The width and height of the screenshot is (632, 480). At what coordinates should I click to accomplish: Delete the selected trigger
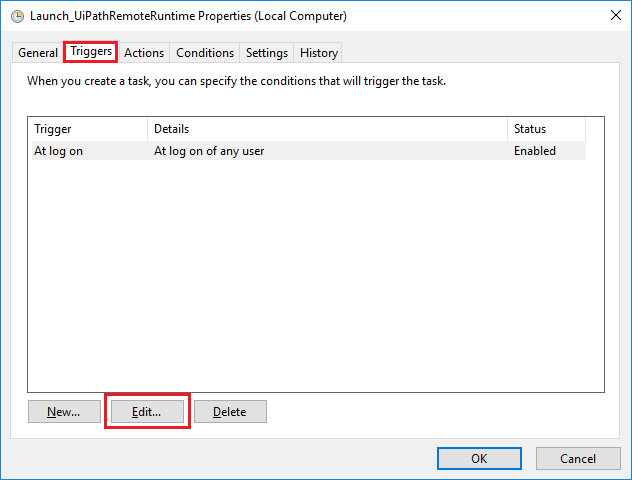(x=230, y=411)
